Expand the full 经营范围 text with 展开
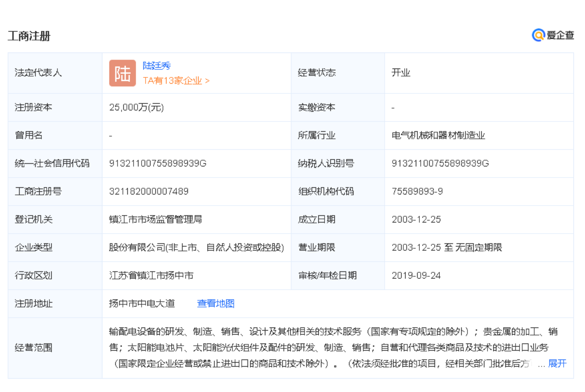The height and width of the screenshot is (392, 585). click(x=557, y=364)
